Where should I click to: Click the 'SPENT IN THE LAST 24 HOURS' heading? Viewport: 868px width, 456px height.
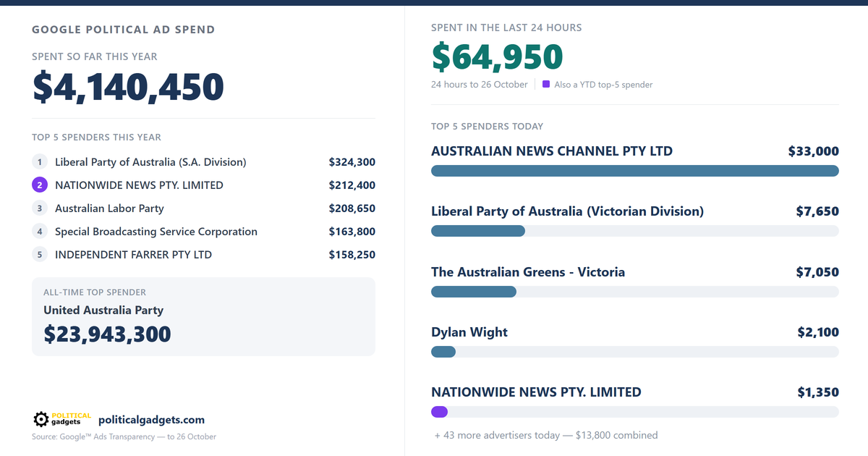506,28
